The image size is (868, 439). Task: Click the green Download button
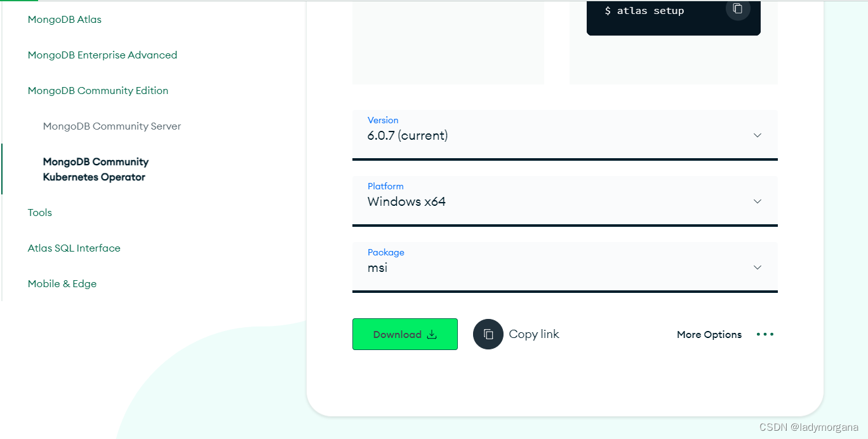pyautogui.click(x=405, y=334)
